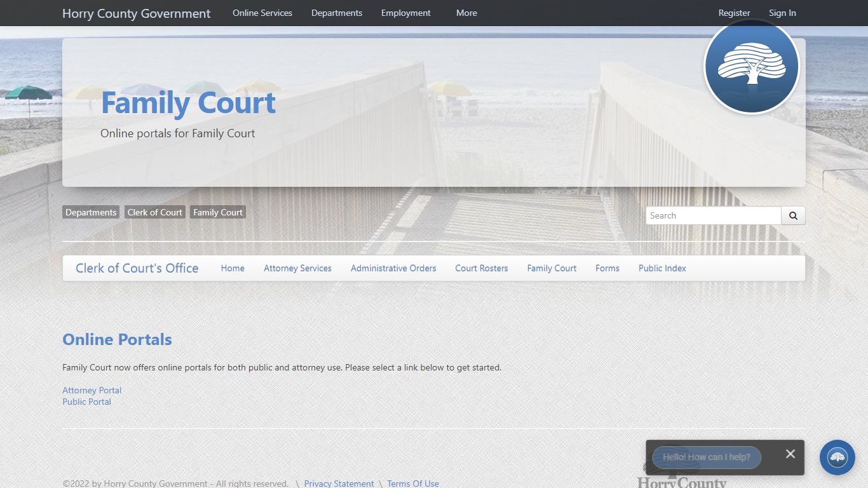Open the Attorney Portal link
This screenshot has height=488, width=868.
coord(92,390)
